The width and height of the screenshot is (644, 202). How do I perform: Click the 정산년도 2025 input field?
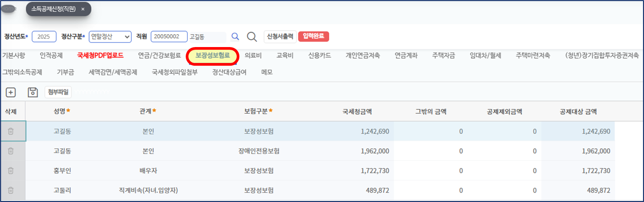click(x=44, y=36)
